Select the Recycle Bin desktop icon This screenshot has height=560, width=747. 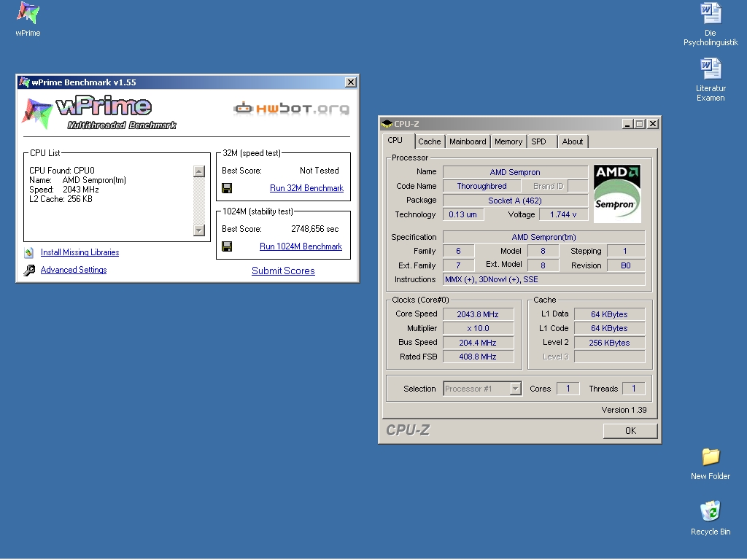tap(711, 511)
